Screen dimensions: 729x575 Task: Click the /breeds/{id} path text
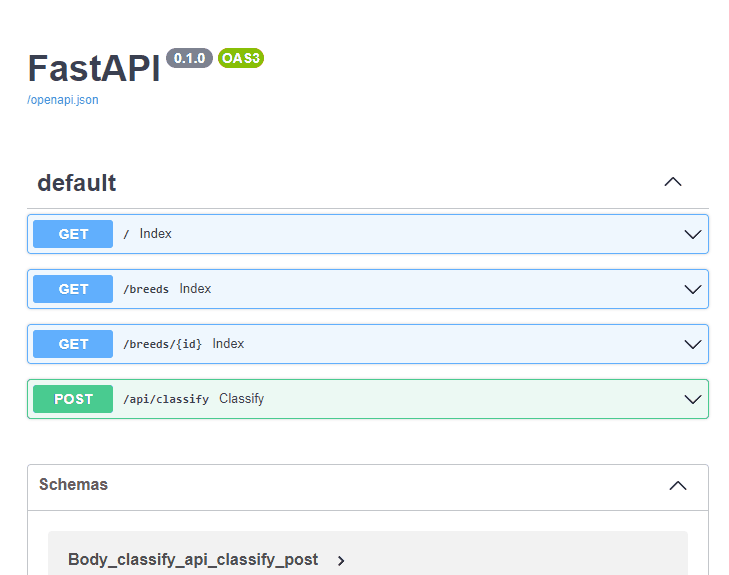(163, 344)
